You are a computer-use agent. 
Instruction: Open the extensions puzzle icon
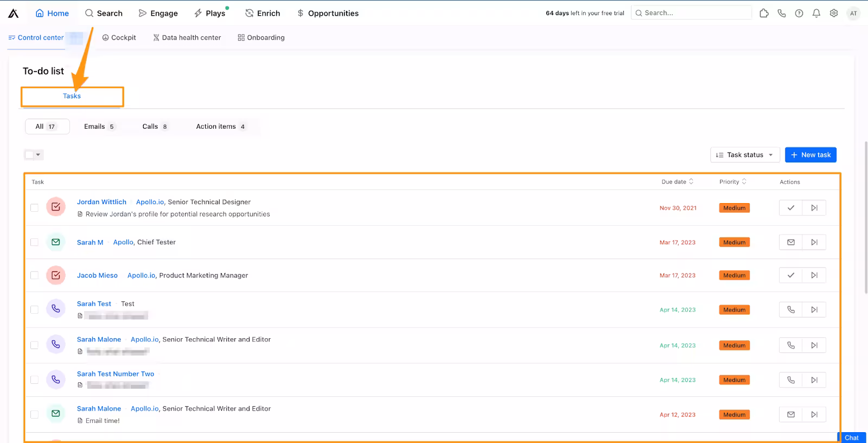tap(764, 14)
